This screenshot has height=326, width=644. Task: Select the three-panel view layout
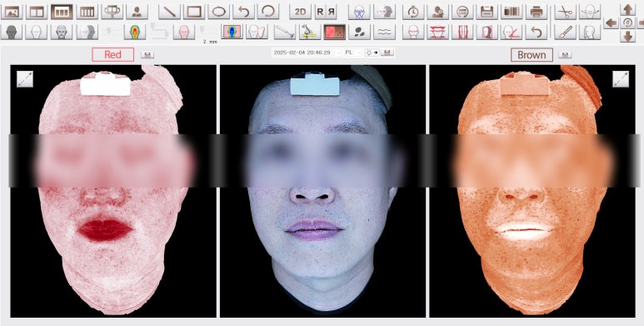tap(62, 12)
